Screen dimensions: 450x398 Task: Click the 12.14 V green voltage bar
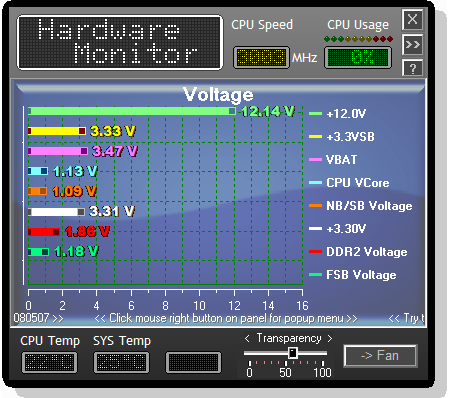point(132,111)
